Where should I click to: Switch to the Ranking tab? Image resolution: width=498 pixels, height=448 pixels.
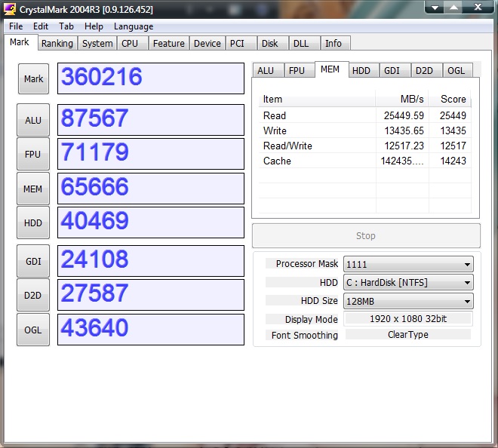point(57,44)
